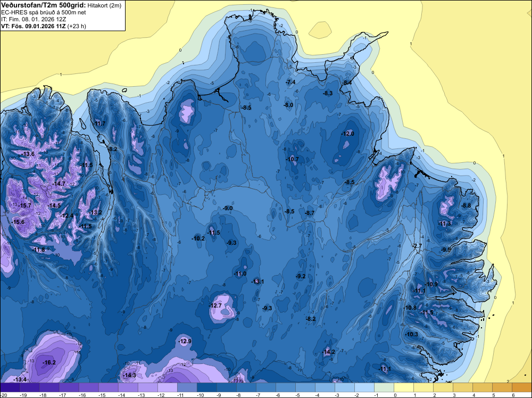Click the -10.8 temperature label
532x398 pixels.
coord(410,308)
